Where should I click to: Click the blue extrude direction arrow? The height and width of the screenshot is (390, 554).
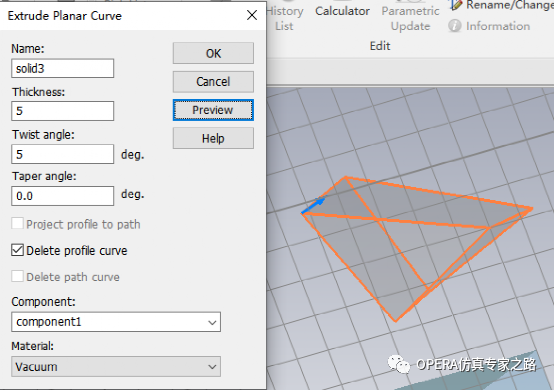[313, 206]
